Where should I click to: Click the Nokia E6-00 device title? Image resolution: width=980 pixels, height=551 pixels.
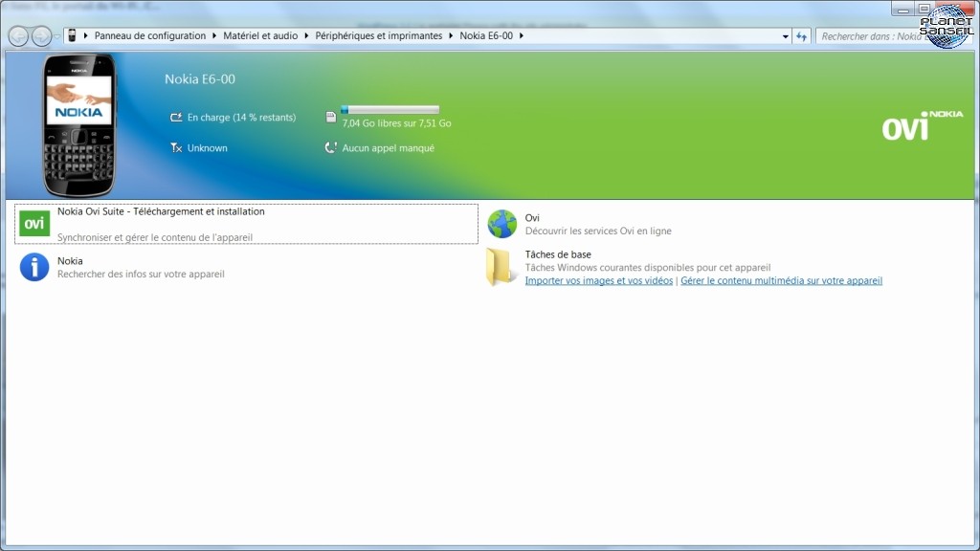200,79
